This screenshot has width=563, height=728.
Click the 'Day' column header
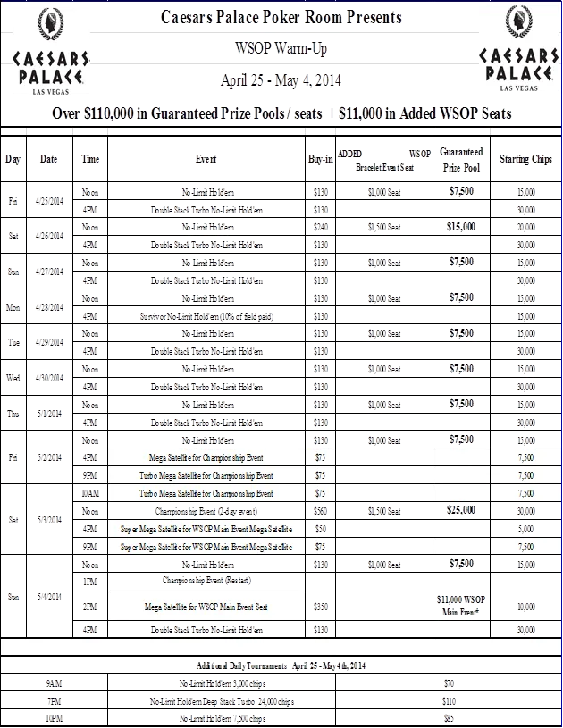(x=13, y=159)
